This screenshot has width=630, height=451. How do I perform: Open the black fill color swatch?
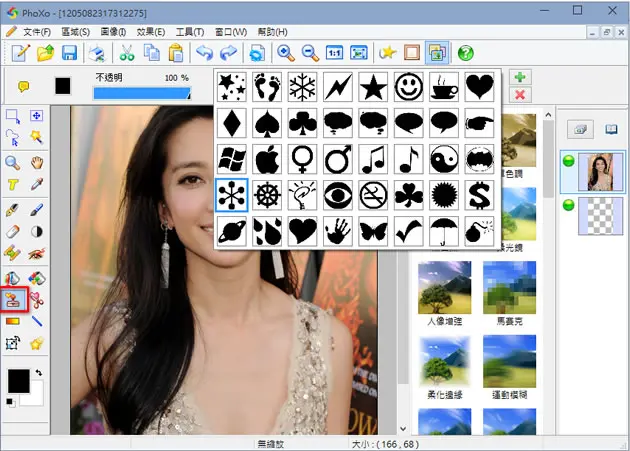tap(63, 86)
